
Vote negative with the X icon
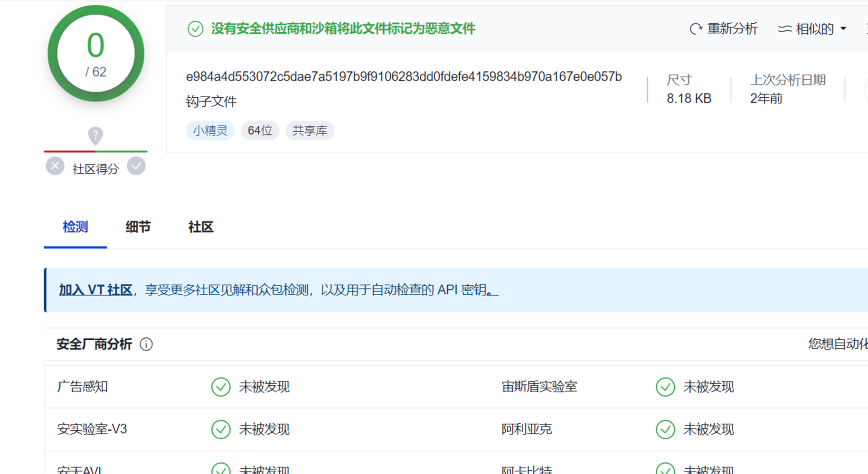tap(55, 166)
